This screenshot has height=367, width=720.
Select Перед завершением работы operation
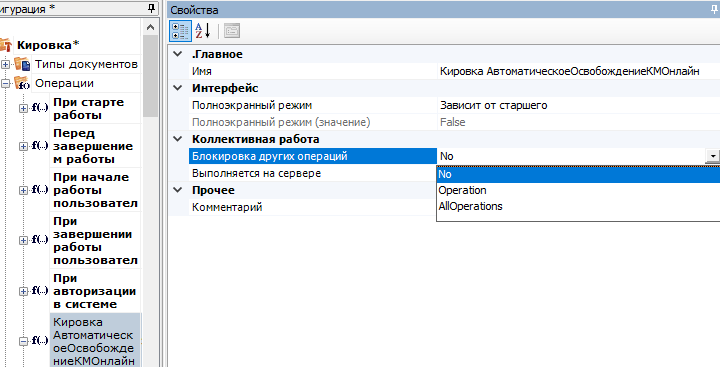click(94, 146)
